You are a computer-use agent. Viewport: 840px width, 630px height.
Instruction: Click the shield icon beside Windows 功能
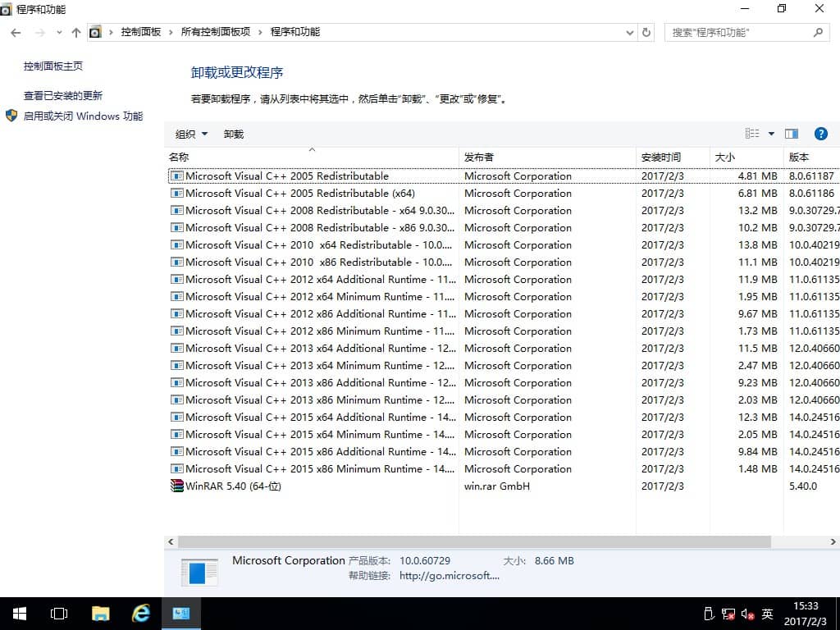pos(11,115)
